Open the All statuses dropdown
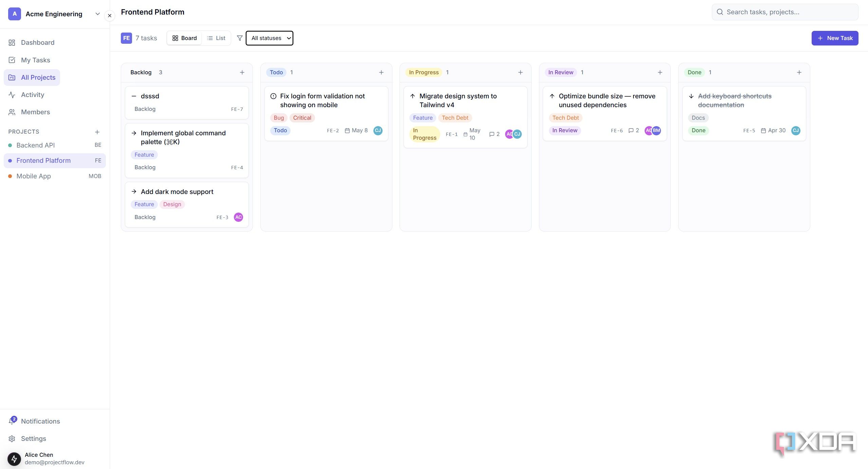This screenshot has height=469, width=868. pyautogui.click(x=270, y=38)
